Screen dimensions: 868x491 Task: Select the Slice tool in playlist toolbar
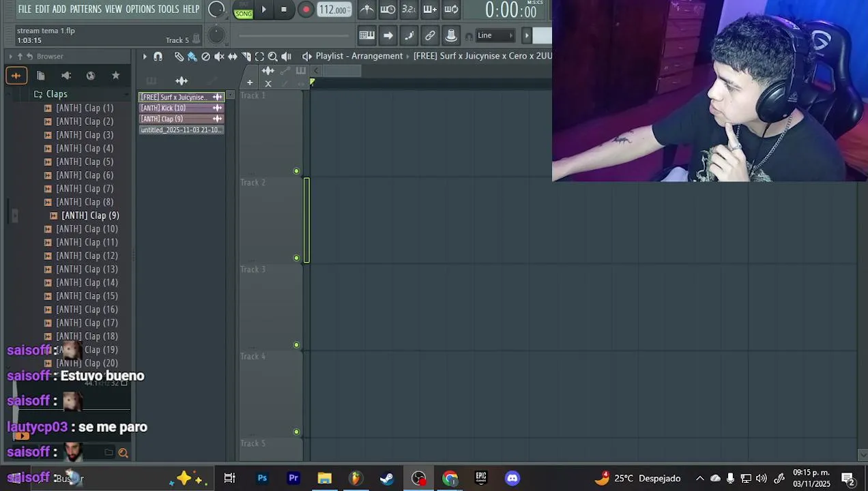[246, 57]
